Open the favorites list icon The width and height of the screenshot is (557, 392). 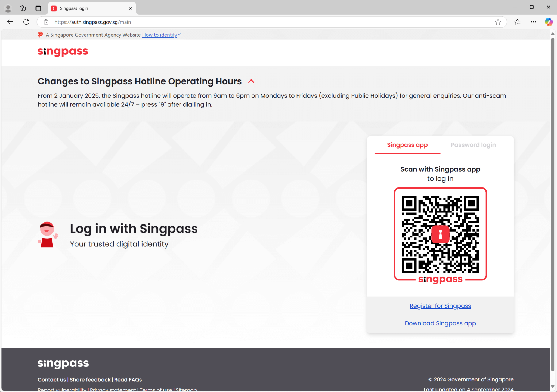tap(517, 22)
